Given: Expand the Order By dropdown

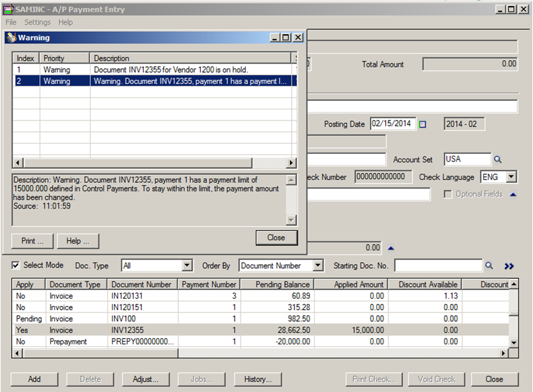Looking at the screenshot, I should (318, 266).
